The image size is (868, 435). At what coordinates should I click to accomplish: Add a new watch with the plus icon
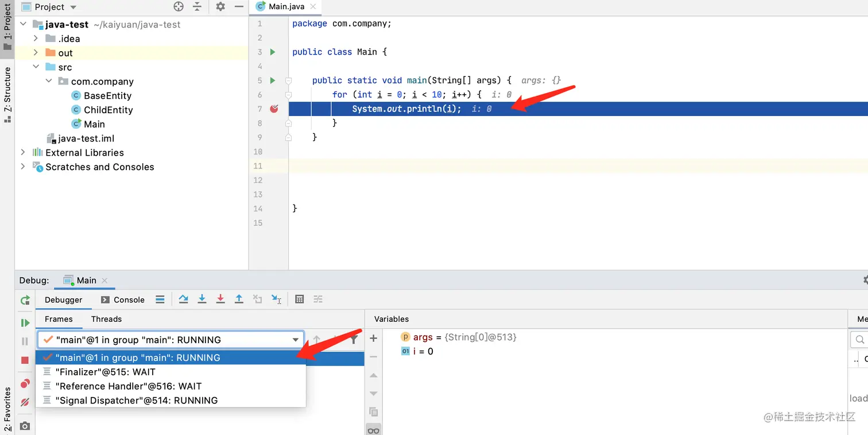[373, 338]
